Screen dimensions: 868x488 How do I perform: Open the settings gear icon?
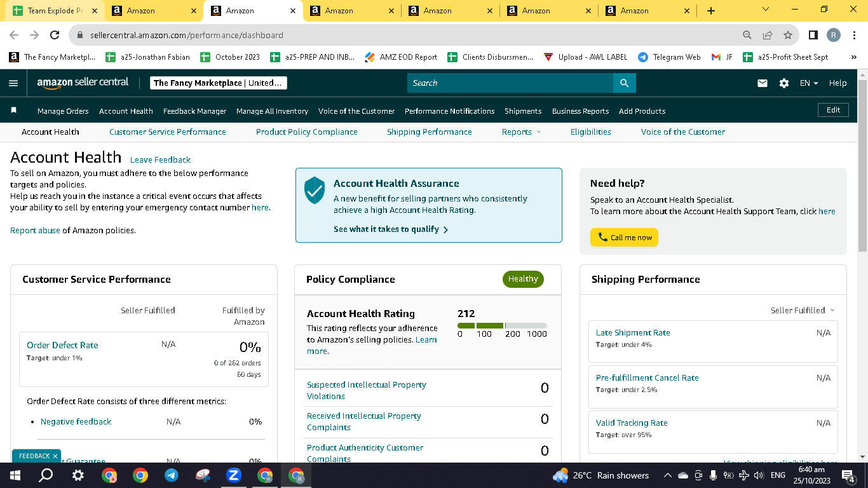click(x=784, y=83)
